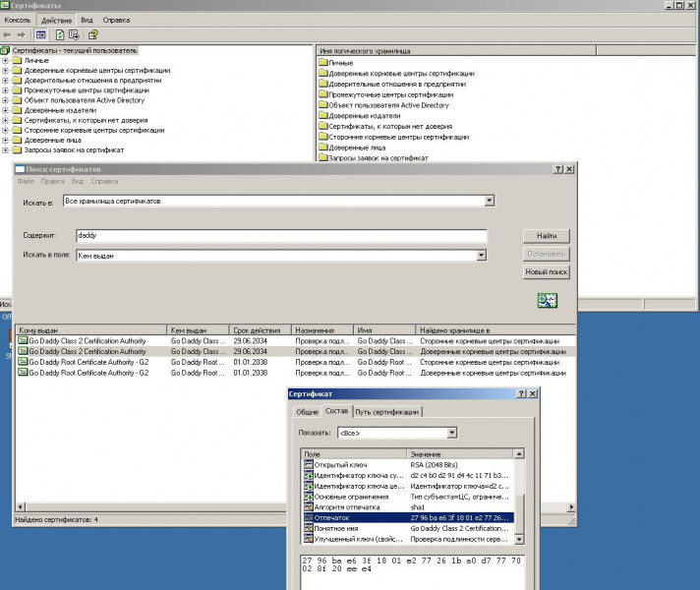Image resolution: width=700 pixels, height=590 pixels.
Task: Click the Значение column header in the certificate fields list
Action: click(x=460, y=453)
